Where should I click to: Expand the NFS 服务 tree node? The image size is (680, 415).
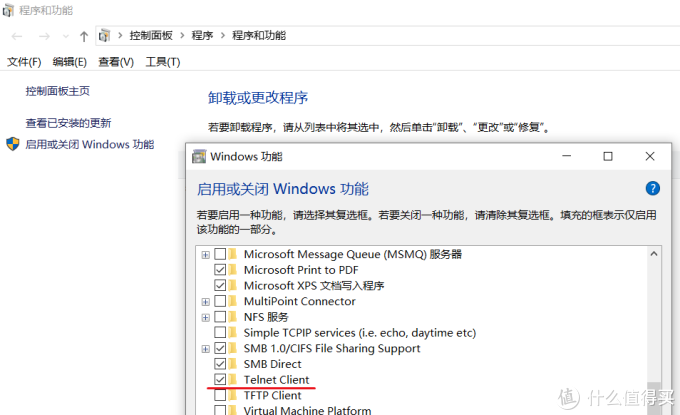[x=205, y=317]
